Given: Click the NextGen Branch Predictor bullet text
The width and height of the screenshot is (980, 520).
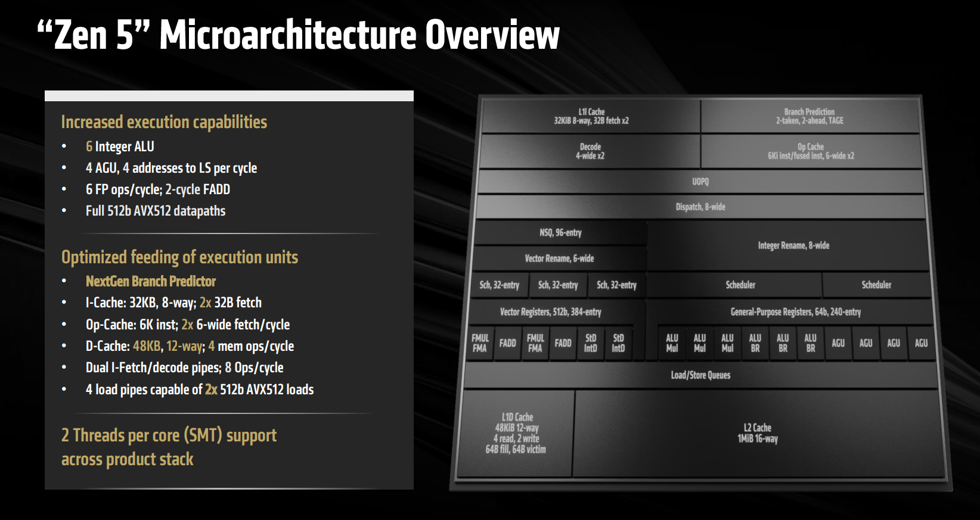Looking at the screenshot, I should [x=151, y=281].
